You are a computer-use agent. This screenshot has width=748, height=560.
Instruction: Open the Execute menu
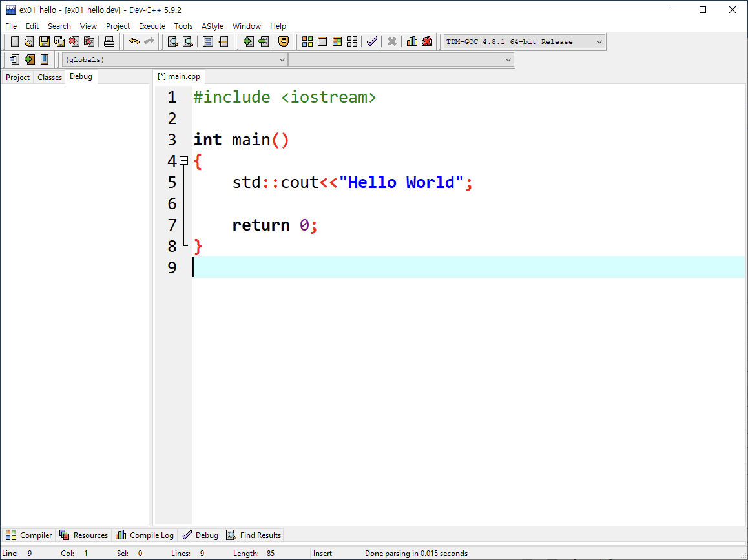click(x=151, y=26)
